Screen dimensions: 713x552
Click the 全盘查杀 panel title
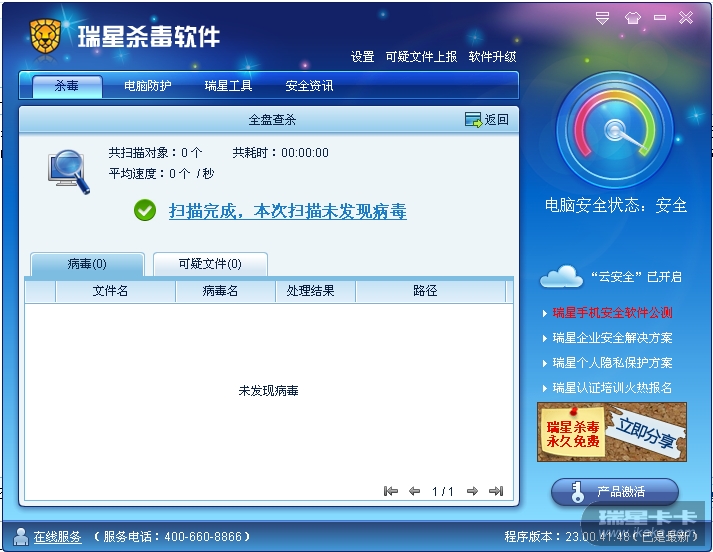point(272,120)
